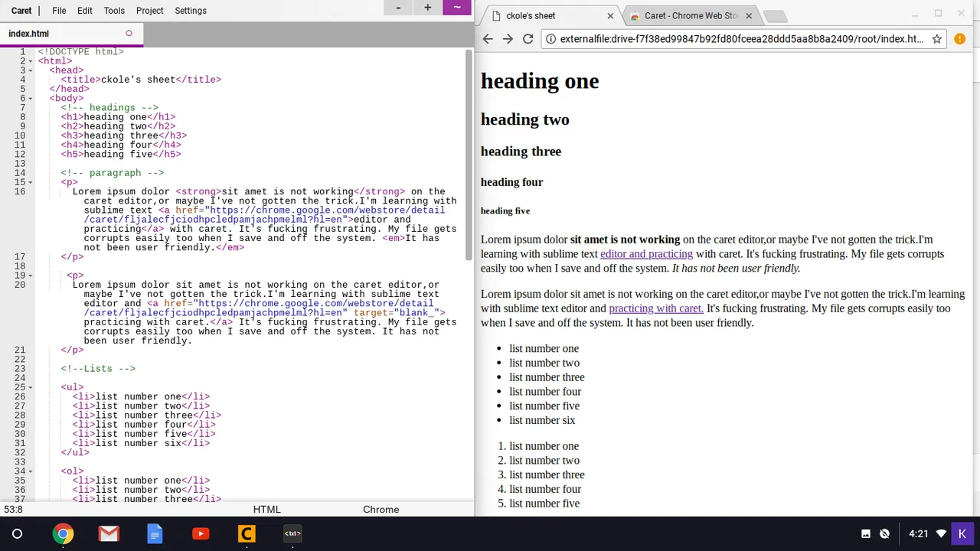Click the purple tilde button in Caret
980x551 pixels.
point(457,8)
